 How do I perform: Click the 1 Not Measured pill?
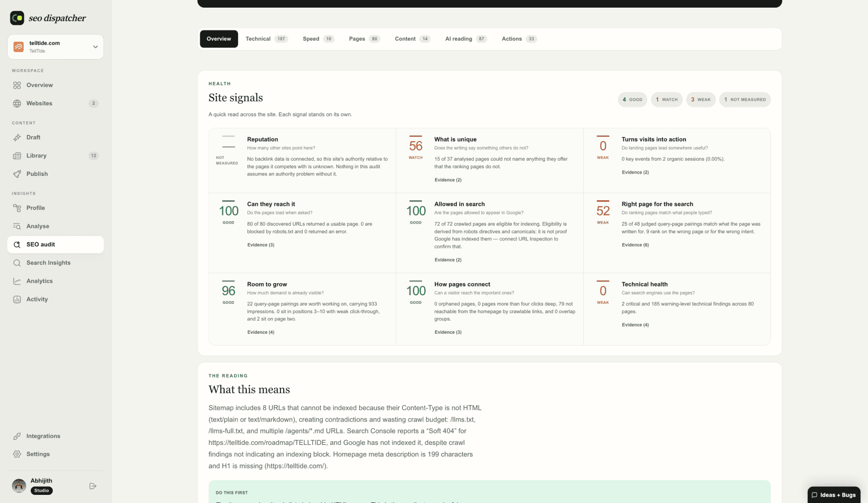[x=745, y=100]
